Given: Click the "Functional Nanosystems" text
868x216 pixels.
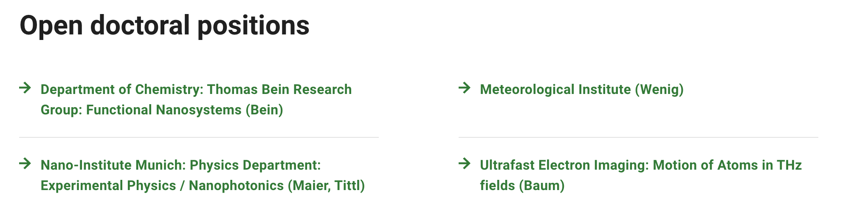Looking at the screenshot, I should coord(164,110).
